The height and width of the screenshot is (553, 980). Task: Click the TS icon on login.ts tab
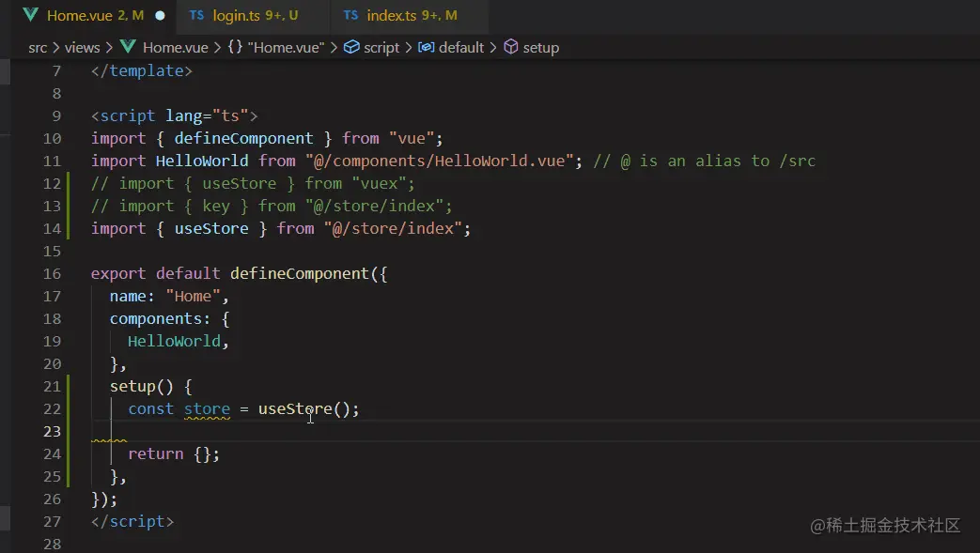point(196,15)
